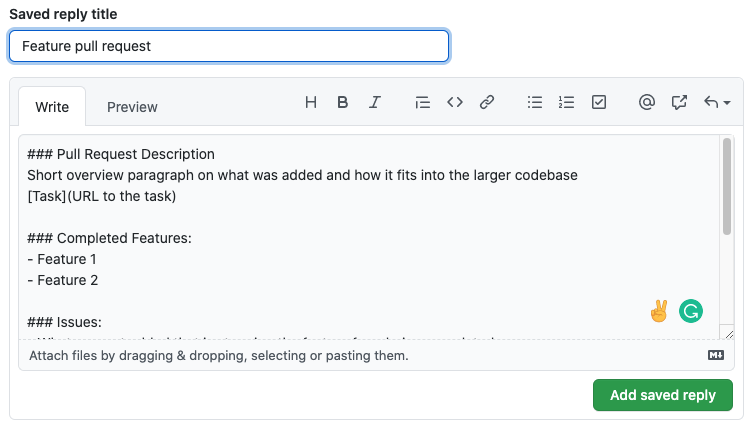Click the Markdown supported icon

[716, 355]
